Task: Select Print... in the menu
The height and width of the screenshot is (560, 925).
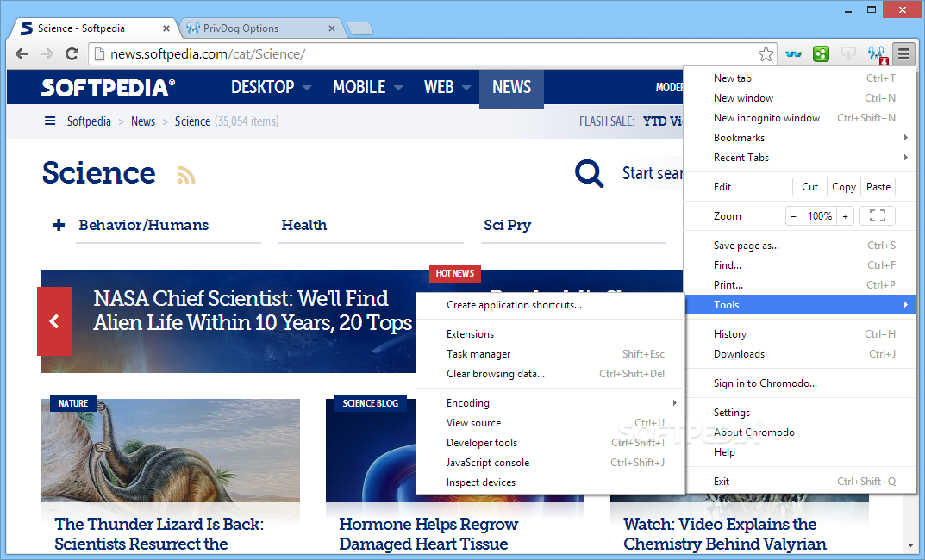Action: coord(799,284)
